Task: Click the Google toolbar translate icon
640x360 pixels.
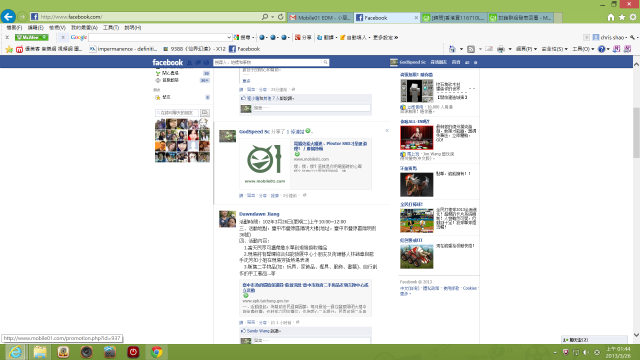Action: tap(320, 38)
